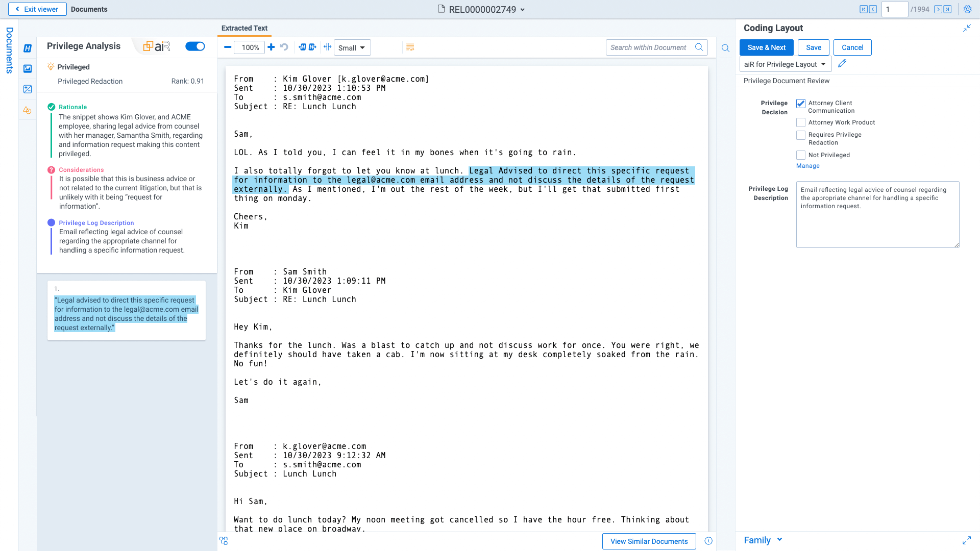980x551 pixels.
Task: Expand the Family section chevron
Action: tap(779, 540)
